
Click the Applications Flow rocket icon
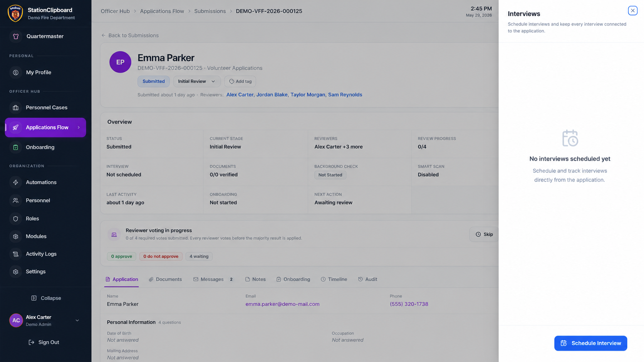click(x=16, y=127)
